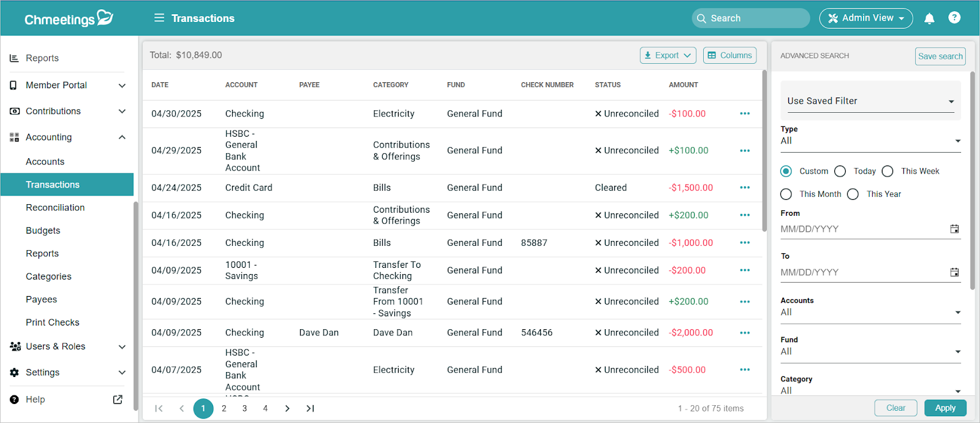Go to the next page of results
The height and width of the screenshot is (423, 980).
tap(287, 408)
